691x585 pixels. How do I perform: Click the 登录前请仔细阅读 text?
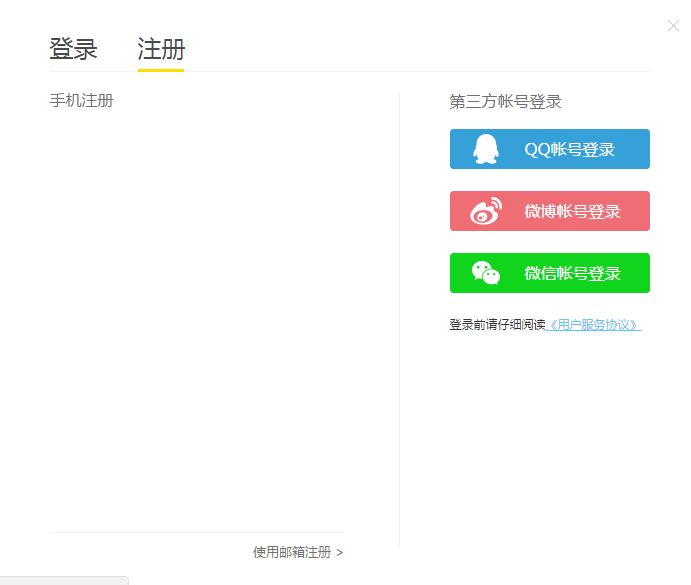point(498,325)
